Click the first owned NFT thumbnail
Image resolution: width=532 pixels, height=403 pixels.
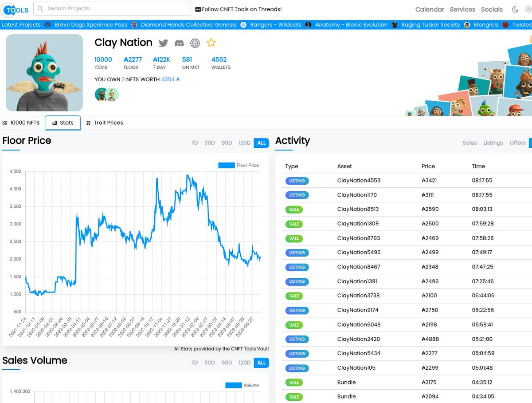101,94
